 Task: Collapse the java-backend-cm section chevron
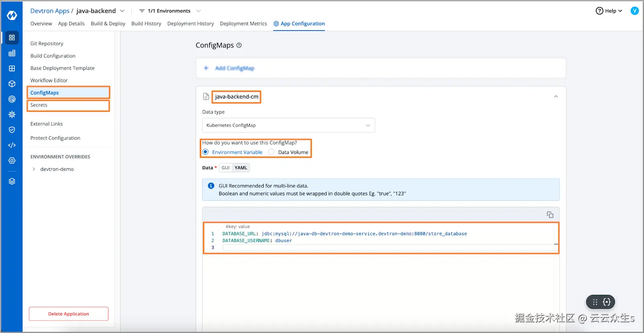[556, 97]
